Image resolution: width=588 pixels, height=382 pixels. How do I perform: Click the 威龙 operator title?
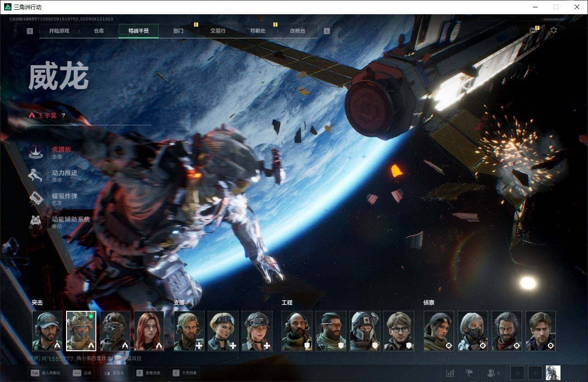pos(58,77)
